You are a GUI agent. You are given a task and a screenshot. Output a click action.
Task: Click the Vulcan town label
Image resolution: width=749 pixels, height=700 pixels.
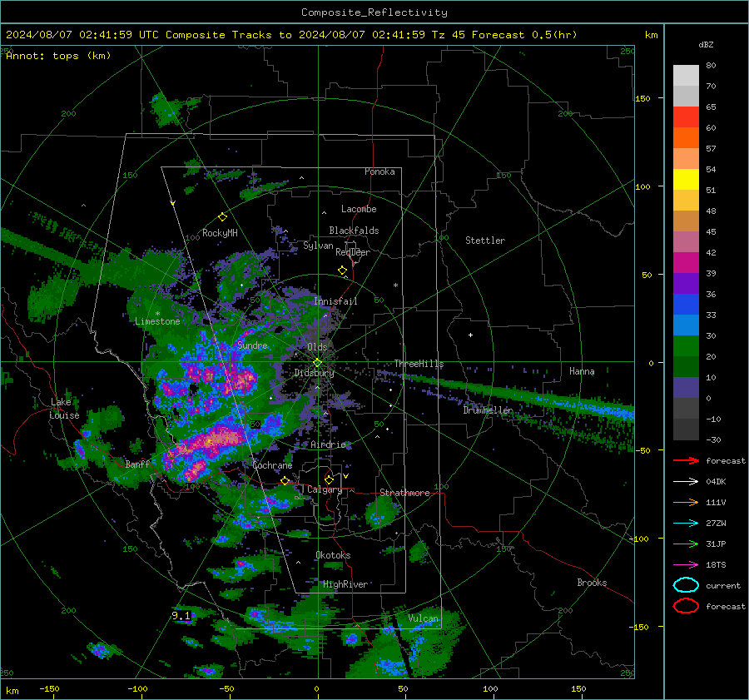423,618
